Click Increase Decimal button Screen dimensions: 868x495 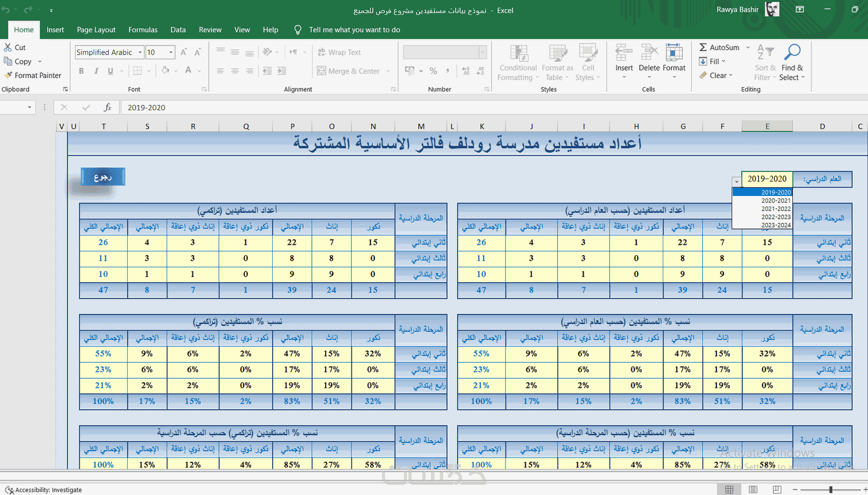point(466,71)
